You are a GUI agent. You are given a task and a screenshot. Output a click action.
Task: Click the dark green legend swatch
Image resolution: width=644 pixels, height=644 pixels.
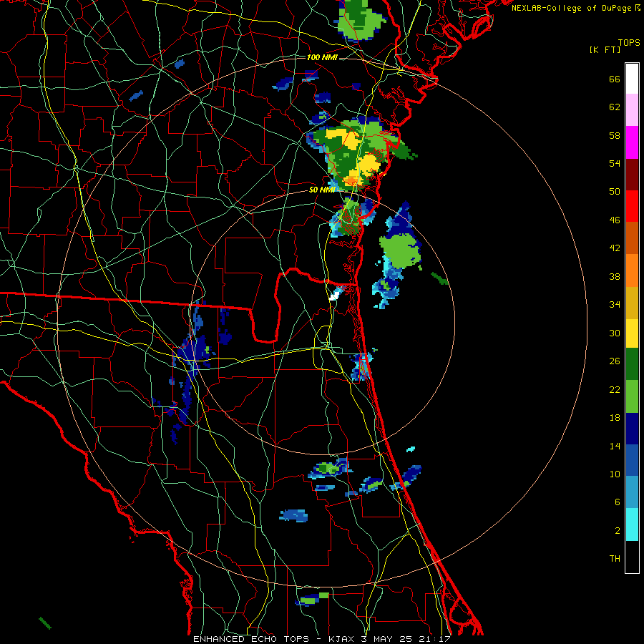tap(632, 364)
